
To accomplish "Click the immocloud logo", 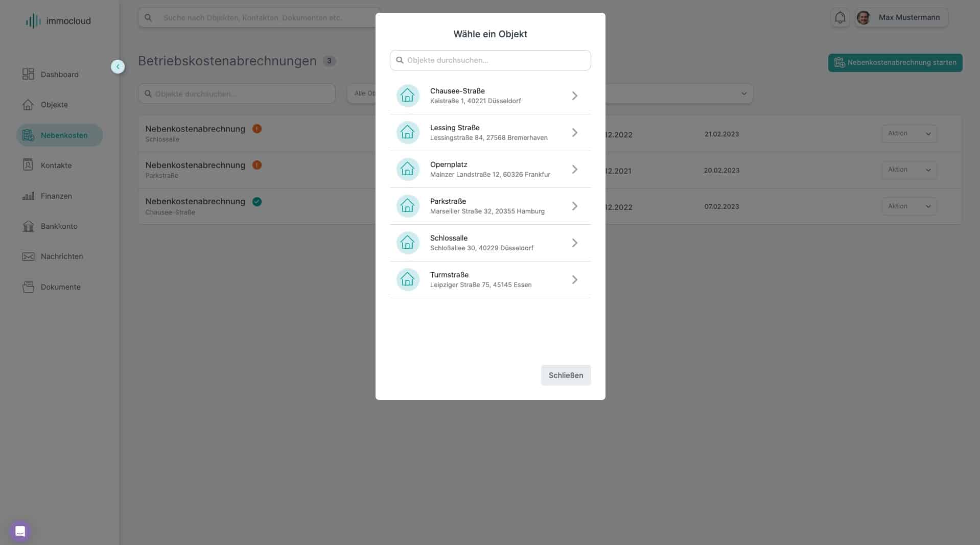I will tap(58, 21).
